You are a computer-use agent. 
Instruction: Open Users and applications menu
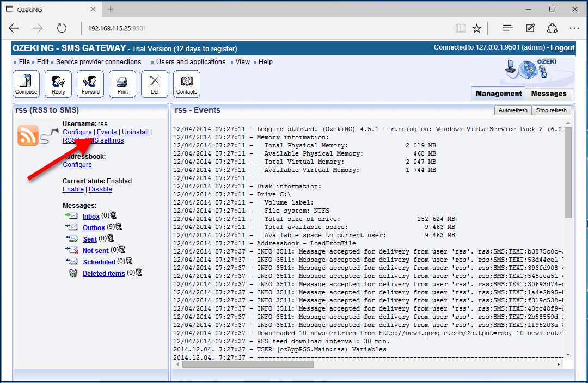[191, 62]
